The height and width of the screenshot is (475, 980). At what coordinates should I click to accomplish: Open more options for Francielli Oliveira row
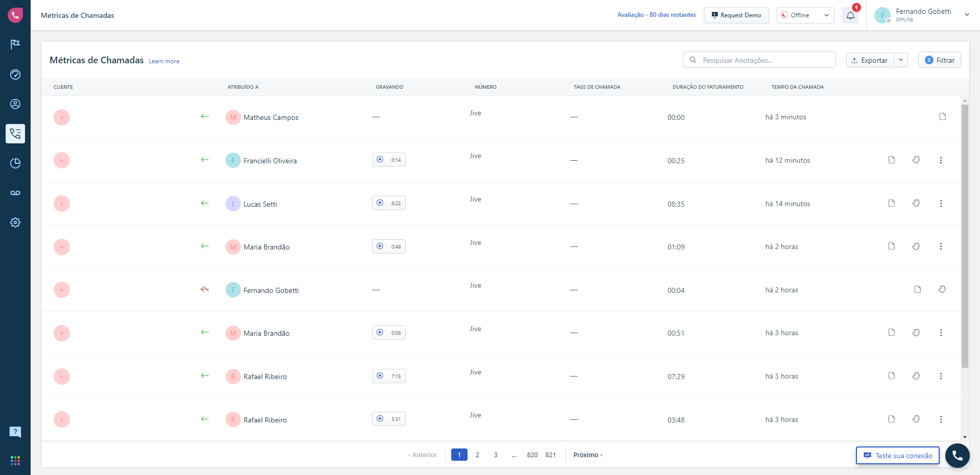point(941,160)
